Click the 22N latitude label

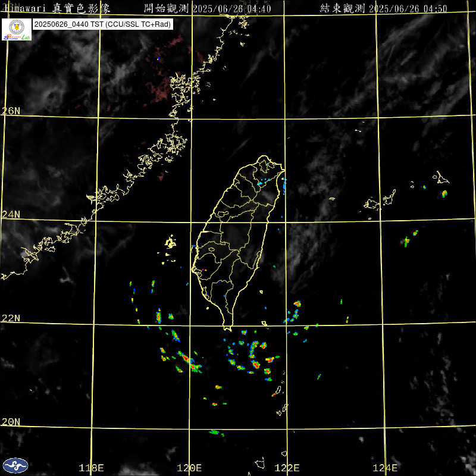pos(11,318)
